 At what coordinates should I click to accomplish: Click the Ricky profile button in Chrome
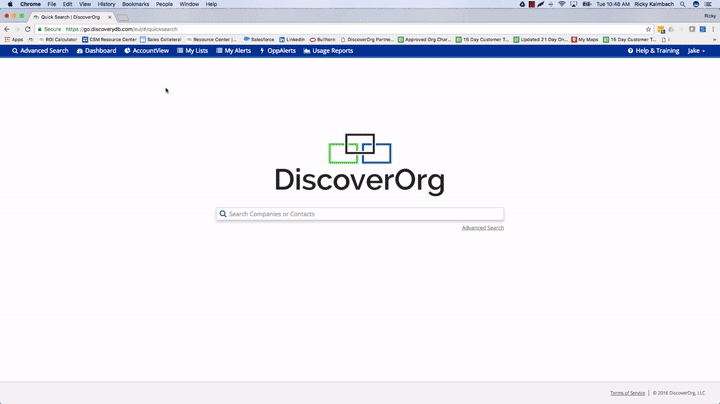click(710, 16)
